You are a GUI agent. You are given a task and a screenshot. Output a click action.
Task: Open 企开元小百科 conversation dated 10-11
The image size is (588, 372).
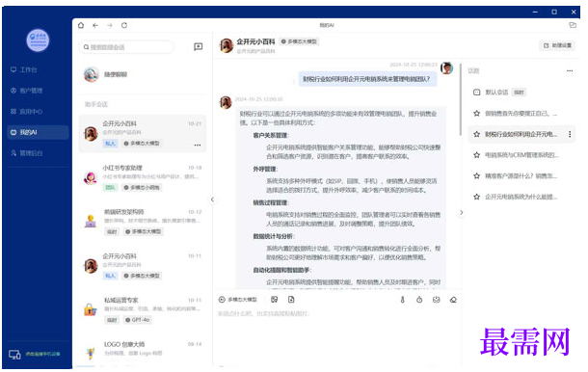pyautogui.click(x=143, y=266)
